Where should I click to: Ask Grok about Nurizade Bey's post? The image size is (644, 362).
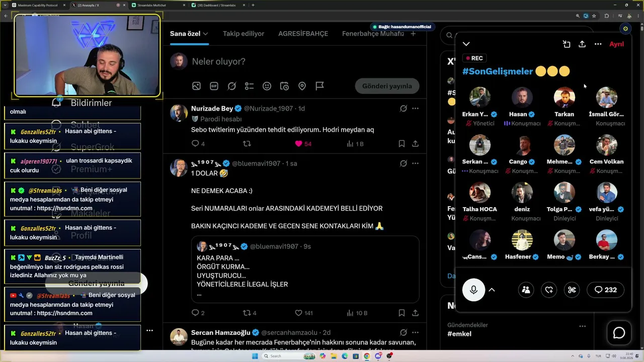[404, 109]
